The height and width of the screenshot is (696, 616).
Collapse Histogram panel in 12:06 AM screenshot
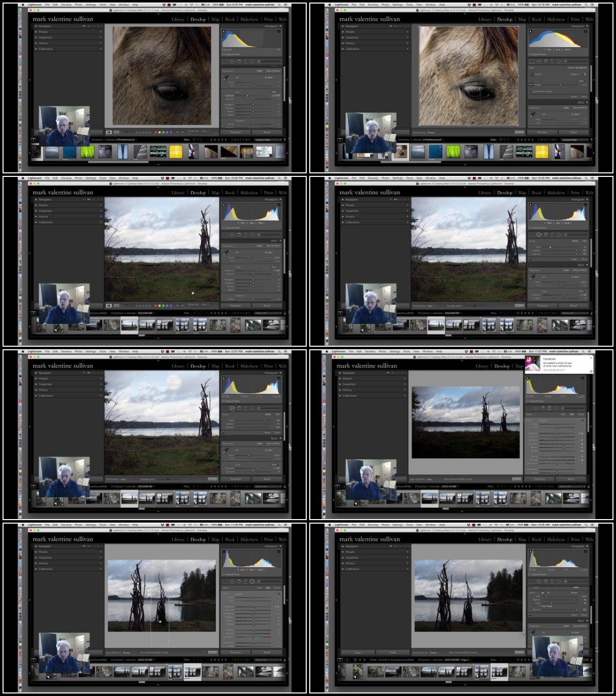click(x=587, y=546)
